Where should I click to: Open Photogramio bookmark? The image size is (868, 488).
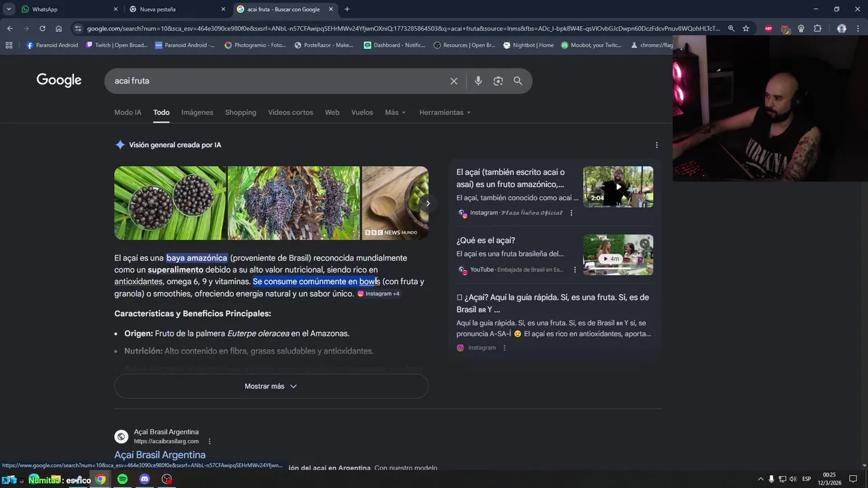(256, 45)
